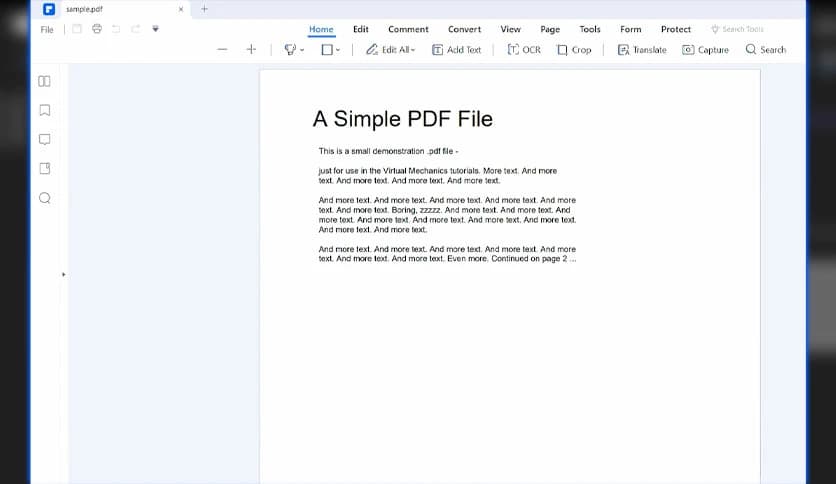The image size is (836, 484).
Task: Zoom out with the minus button
Action: (x=222, y=50)
